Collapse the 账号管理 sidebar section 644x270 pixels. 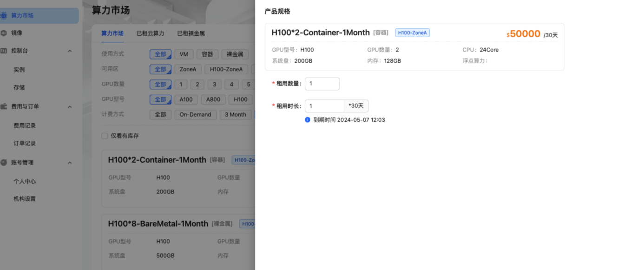tap(70, 163)
